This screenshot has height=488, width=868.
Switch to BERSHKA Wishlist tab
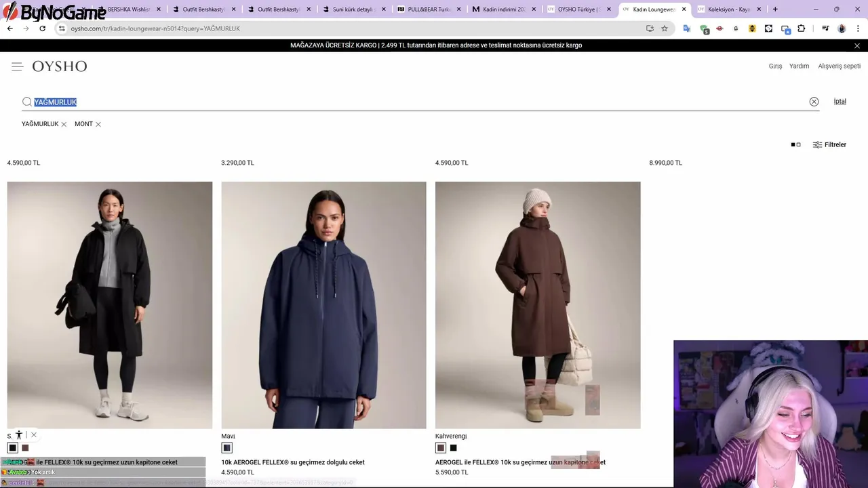click(x=129, y=9)
